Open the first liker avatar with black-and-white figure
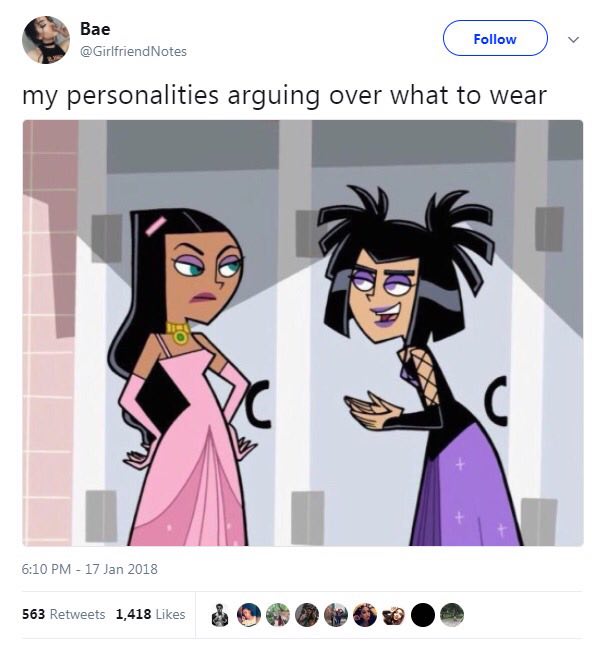The height and width of the screenshot is (648, 605). click(x=220, y=615)
